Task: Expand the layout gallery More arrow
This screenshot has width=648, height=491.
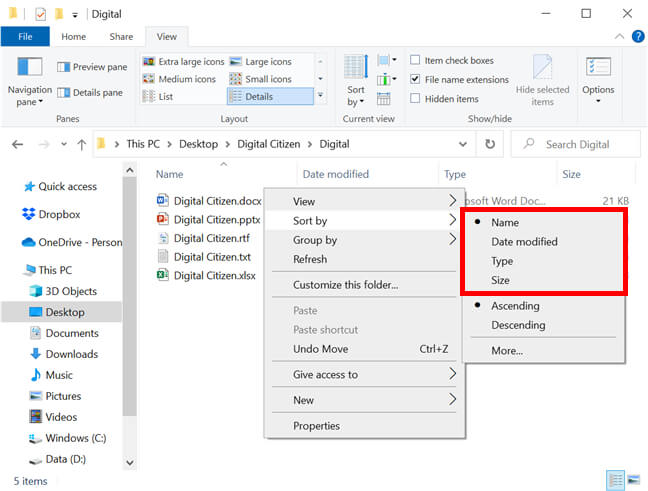Action: (320, 95)
